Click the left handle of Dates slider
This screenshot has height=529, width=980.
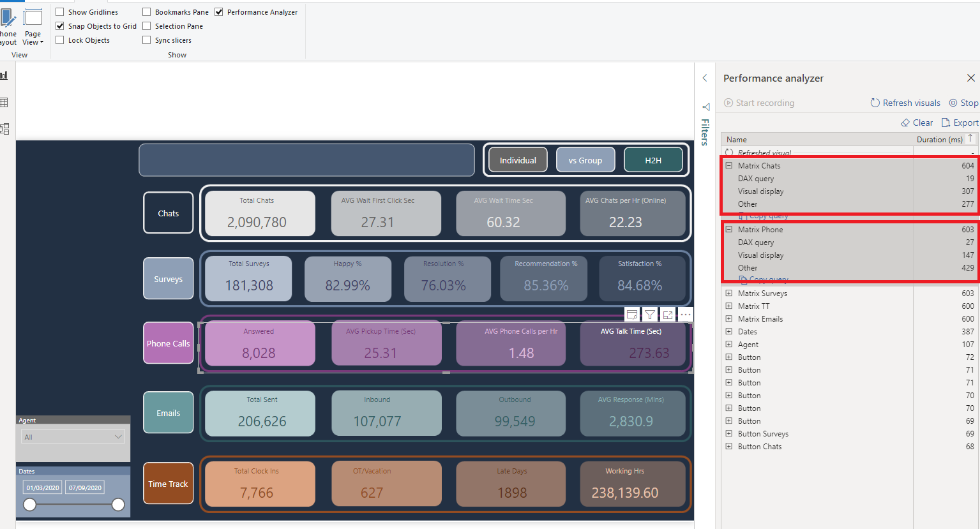coord(30,505)
